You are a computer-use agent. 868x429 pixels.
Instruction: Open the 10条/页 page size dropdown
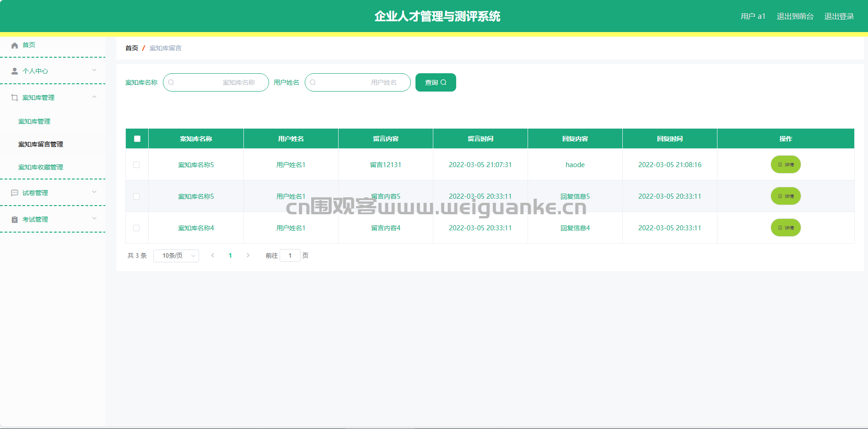pyautogui.click(x=176, y=255)
